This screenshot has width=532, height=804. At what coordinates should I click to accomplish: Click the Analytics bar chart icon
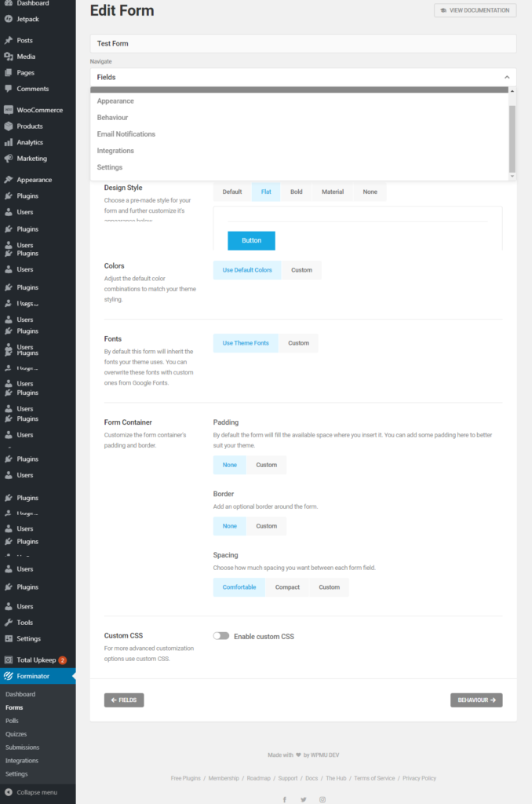(8, 142)
